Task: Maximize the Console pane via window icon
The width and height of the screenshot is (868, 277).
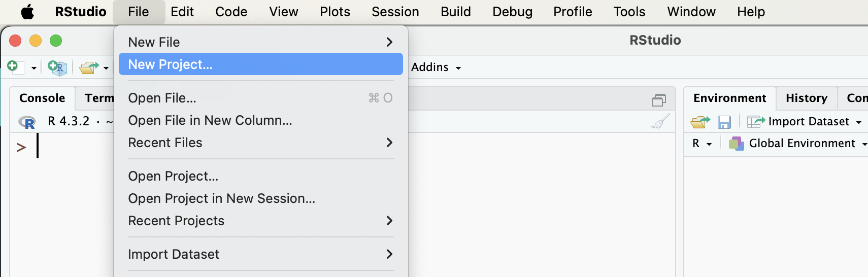Action: (x=658, y=100)
